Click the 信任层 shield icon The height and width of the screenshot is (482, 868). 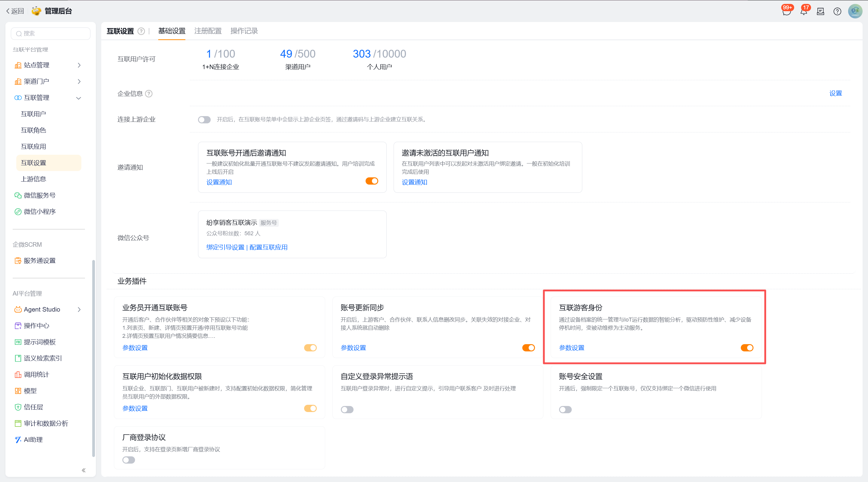point(18,407)
